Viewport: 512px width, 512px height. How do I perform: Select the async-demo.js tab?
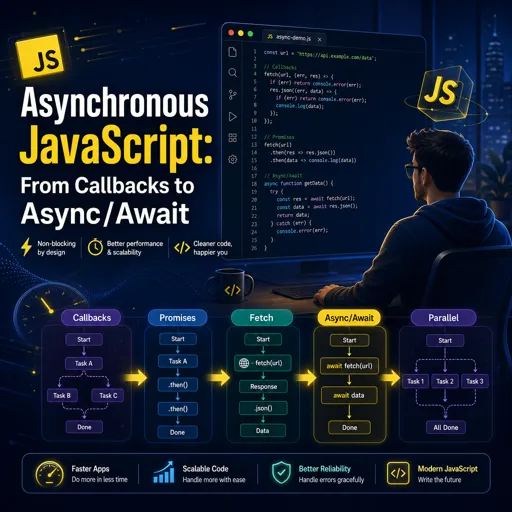[294, 38]
